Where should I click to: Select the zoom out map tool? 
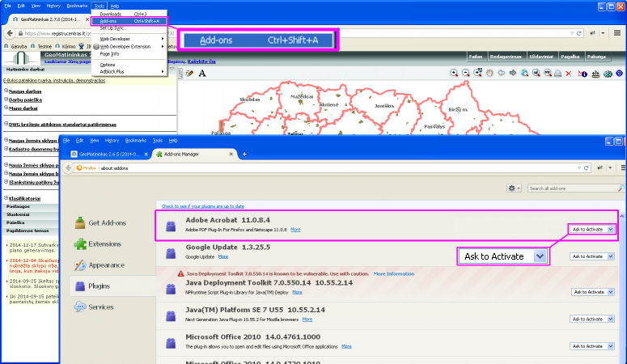(466, 73)
